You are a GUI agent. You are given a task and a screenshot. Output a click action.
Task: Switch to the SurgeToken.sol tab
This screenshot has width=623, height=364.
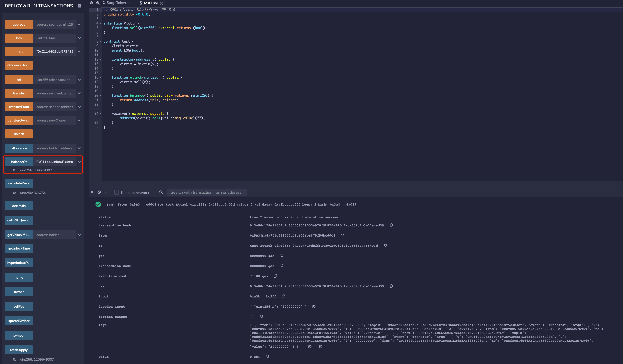click(x=119, y=3)
